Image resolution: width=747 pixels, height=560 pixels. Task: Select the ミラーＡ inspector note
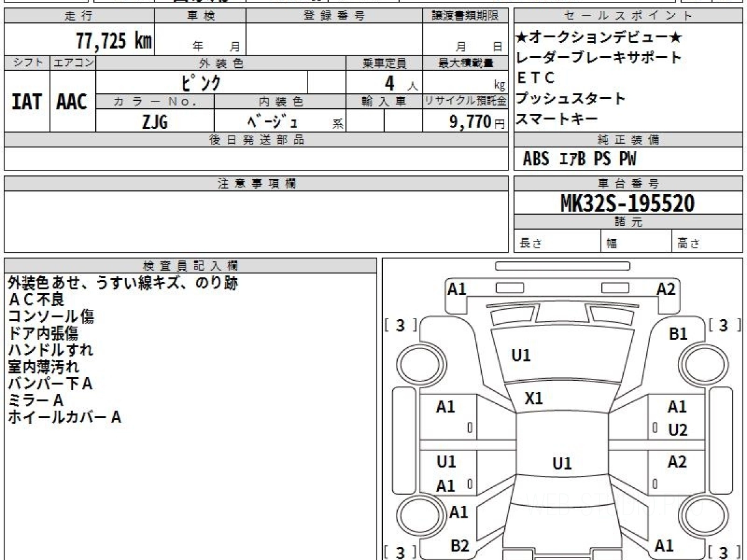coord(35,401)
